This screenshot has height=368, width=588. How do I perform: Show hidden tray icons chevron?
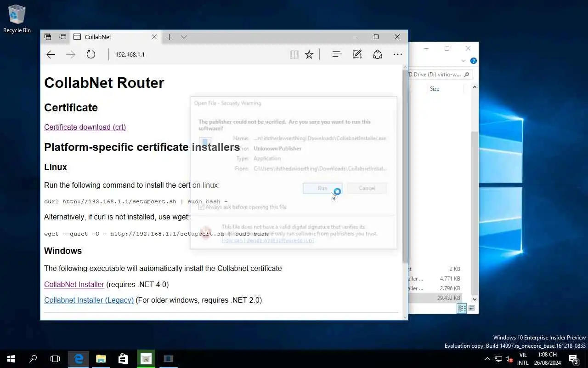coord(487,359)
